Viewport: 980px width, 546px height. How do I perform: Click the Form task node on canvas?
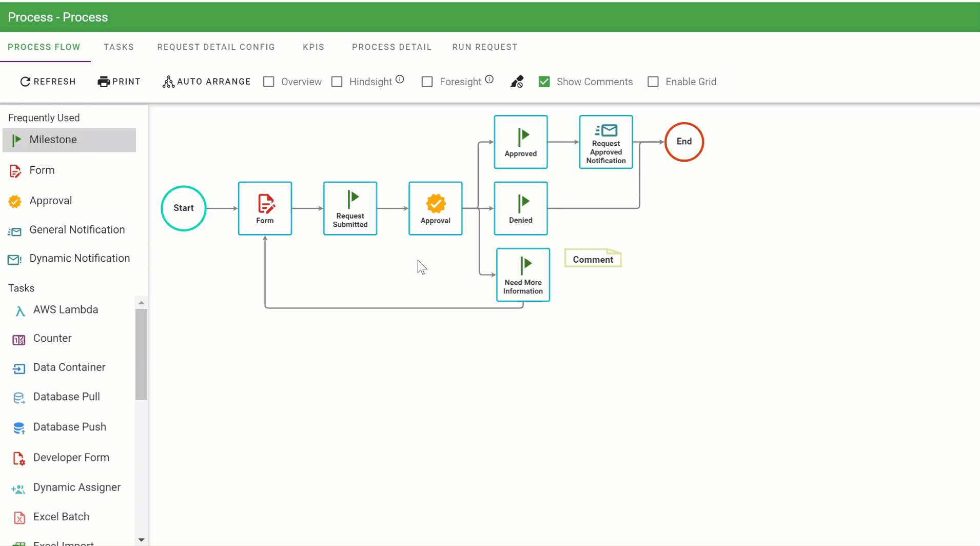pyautogui.click(x=265, y=208)
